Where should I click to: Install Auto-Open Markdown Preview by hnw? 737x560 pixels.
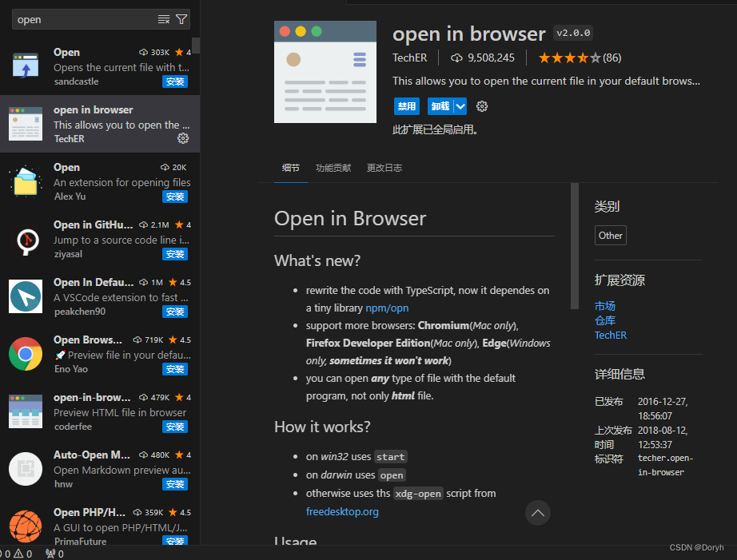(175, 484)
